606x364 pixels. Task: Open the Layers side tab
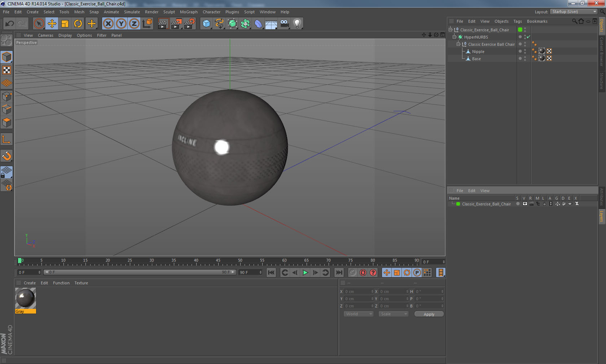click(x=602, y=216)
